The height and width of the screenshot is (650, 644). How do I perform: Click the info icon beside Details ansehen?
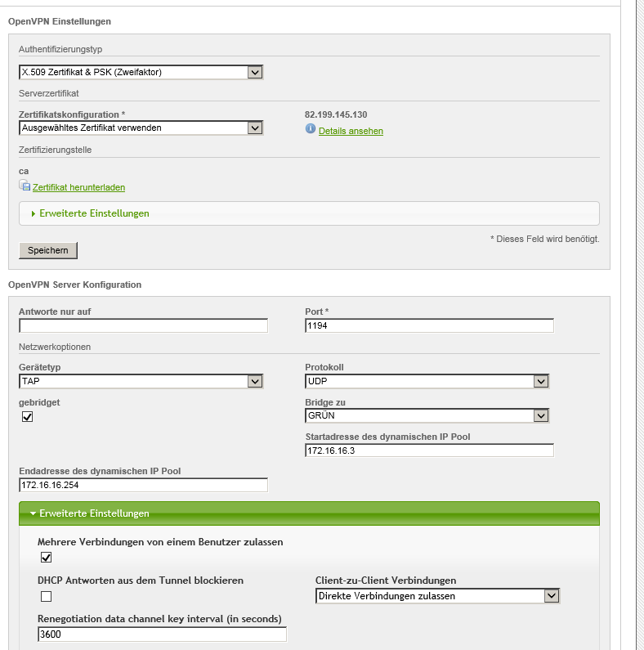(x=311, y=129)
